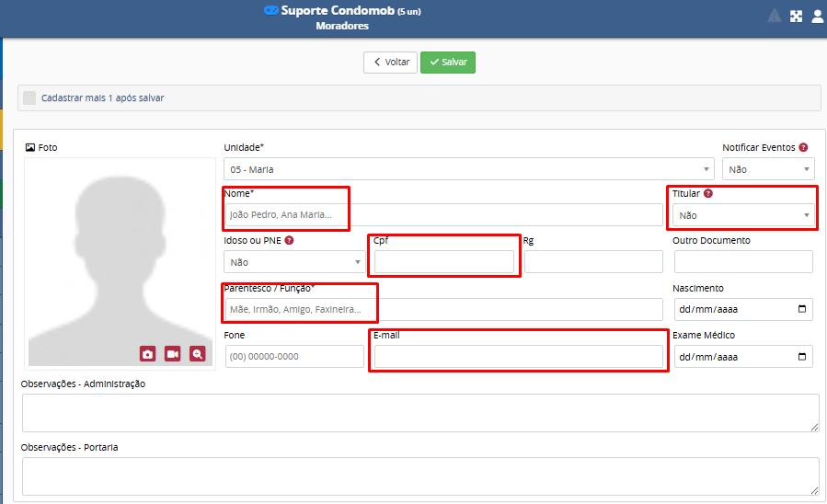
Task: Click the green Salvar button
Action: pos(448,63)
